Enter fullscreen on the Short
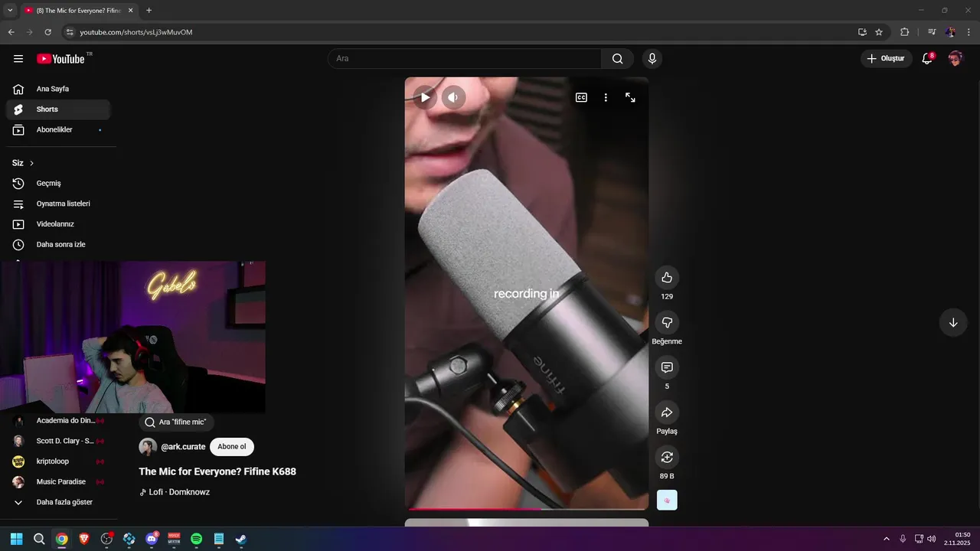 tap(630, 97)
